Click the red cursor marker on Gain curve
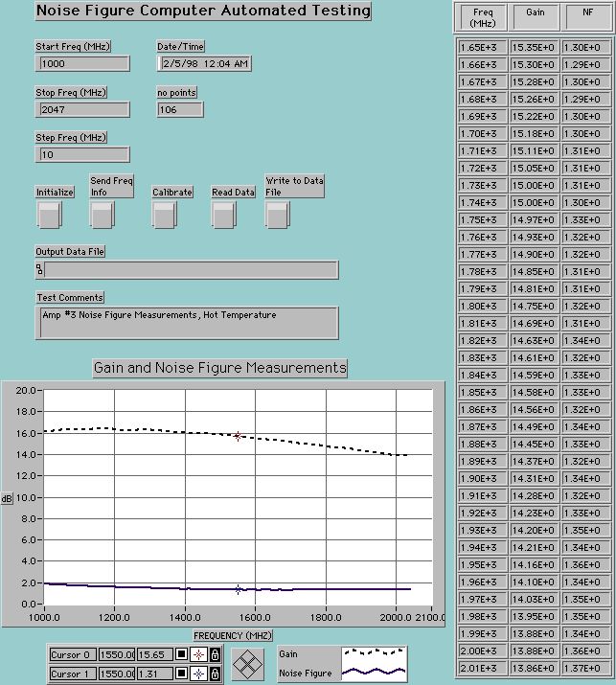 [x=238, y=436]
